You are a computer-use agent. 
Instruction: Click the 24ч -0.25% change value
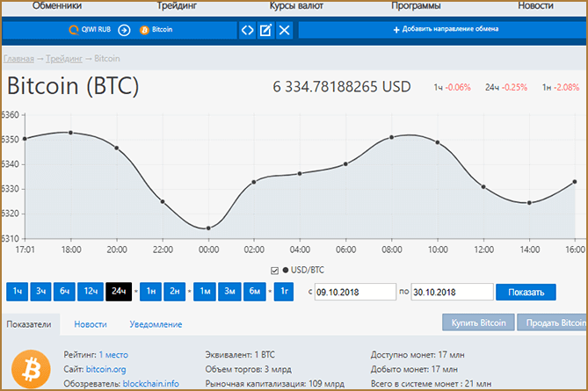pos(506,87)
